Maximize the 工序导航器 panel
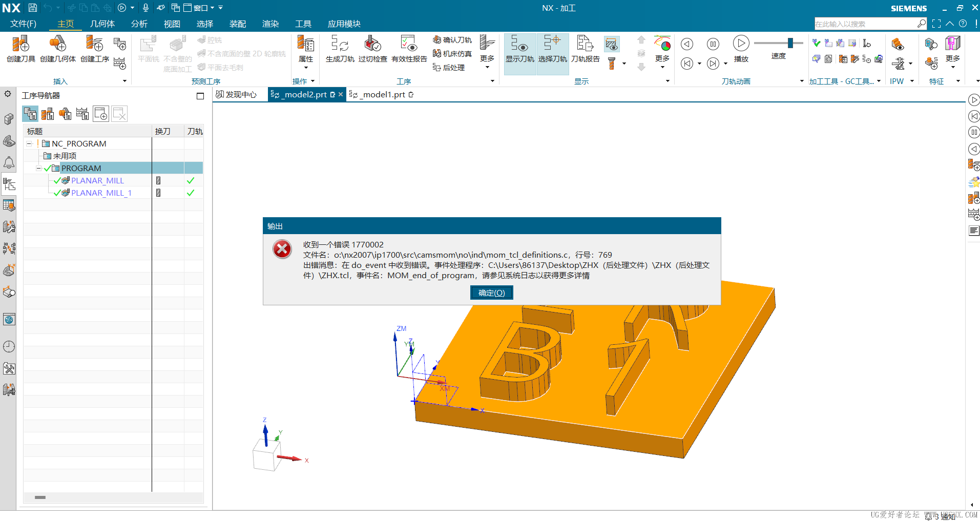This screenshot has width=980, height=521. [x=200, y=96]
